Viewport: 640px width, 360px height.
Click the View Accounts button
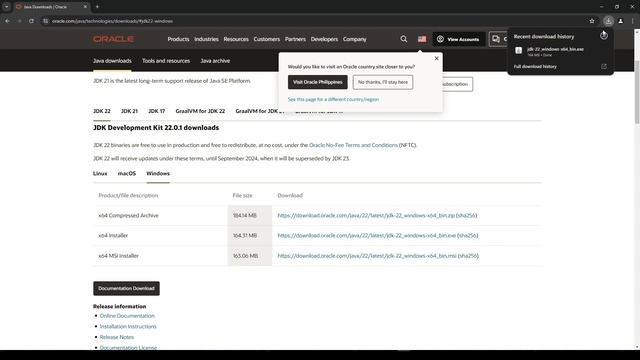pos(459,39)
